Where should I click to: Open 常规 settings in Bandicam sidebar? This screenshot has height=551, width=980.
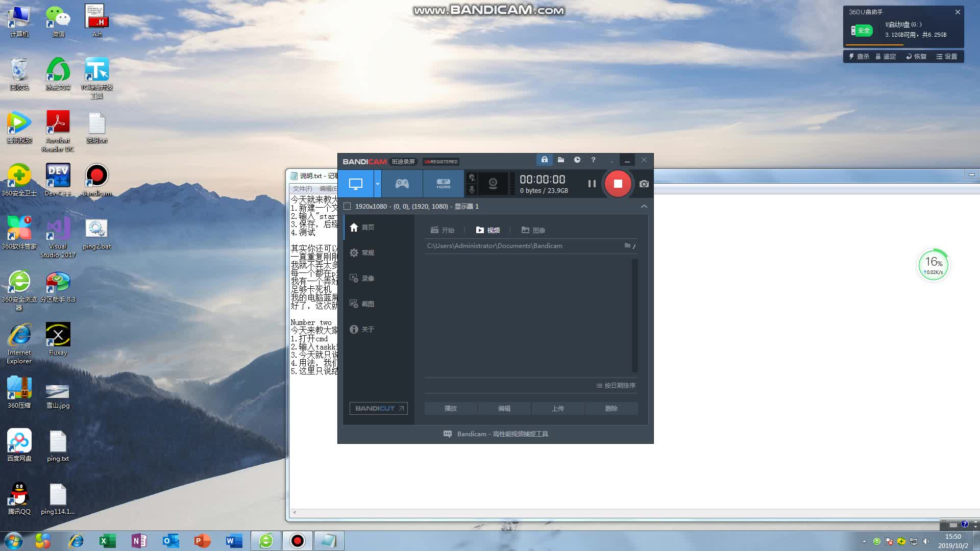point(379,253)
